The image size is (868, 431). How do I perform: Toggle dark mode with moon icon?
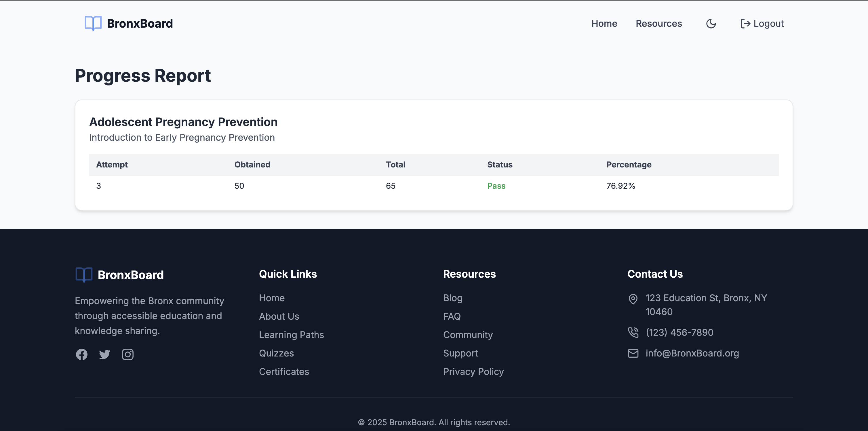[711, 24]
